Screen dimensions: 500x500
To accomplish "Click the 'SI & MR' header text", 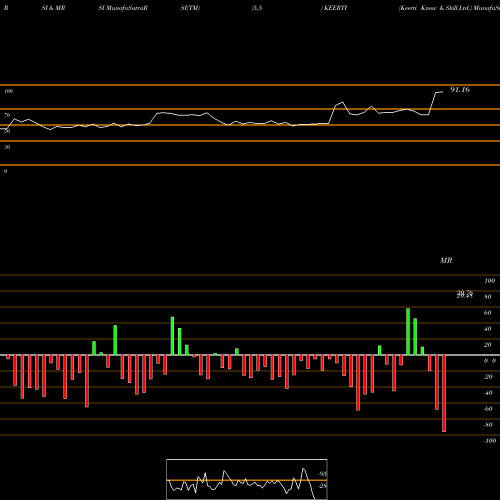I will [53, 8].
